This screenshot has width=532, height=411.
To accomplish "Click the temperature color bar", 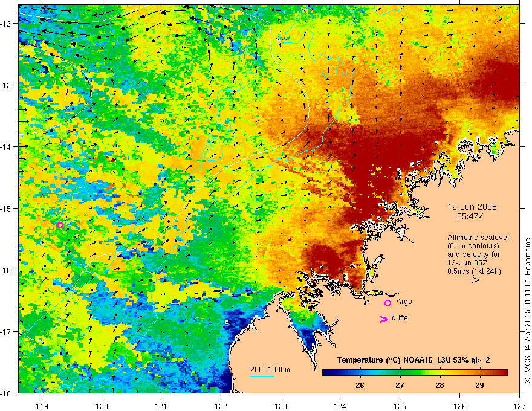I will (x=415, y=373).
